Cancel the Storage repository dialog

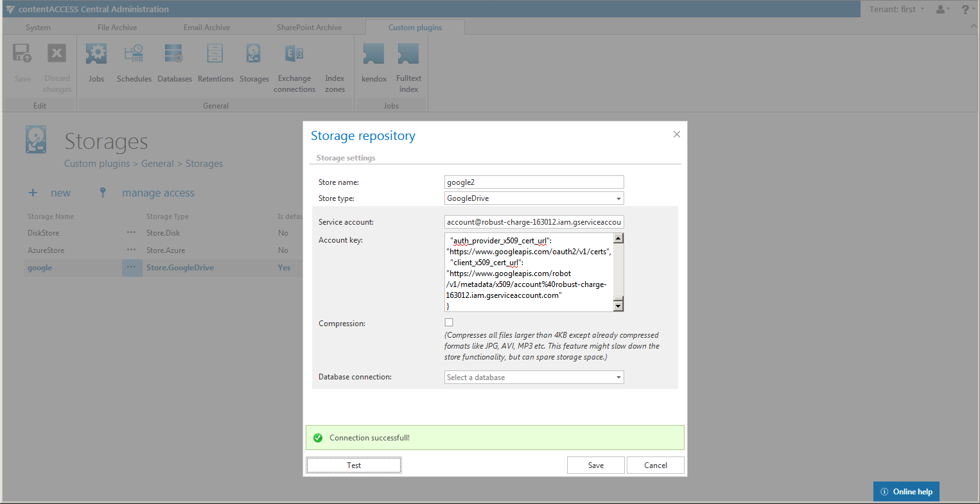tap(655, 465)
